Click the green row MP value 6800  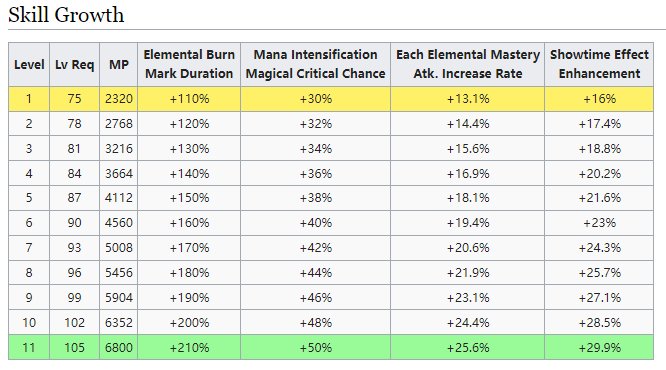119,347
